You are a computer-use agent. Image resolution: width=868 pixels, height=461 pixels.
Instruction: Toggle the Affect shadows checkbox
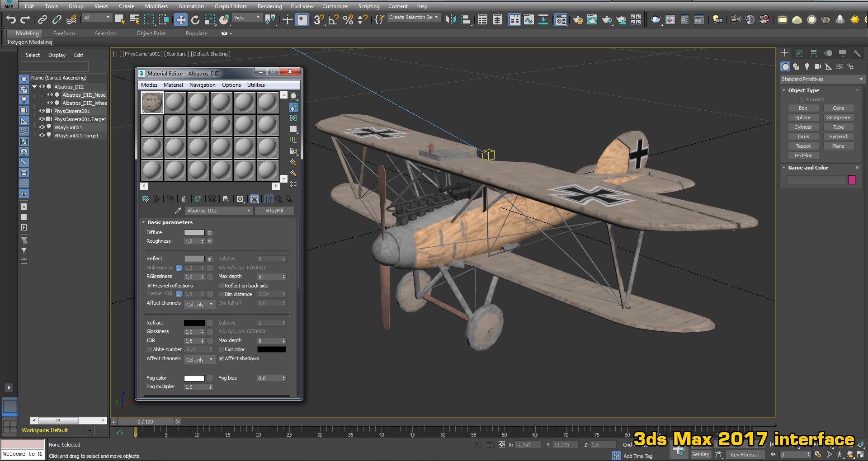point(222,358)
